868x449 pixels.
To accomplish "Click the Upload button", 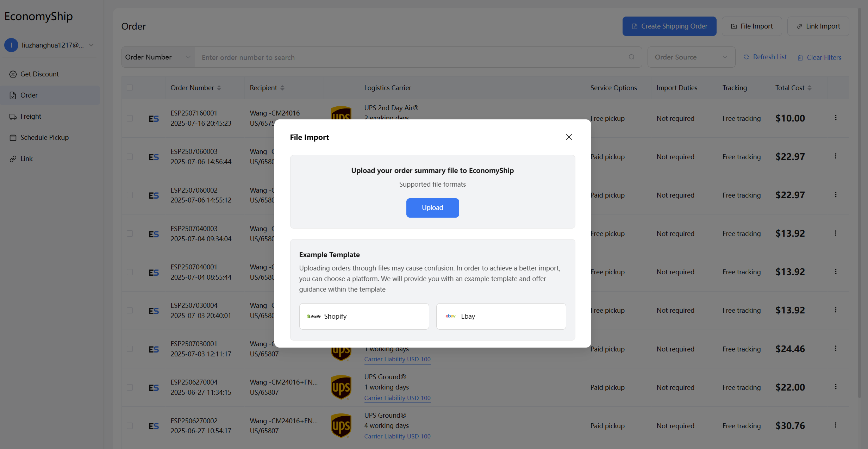I will [x=432, y=208].
